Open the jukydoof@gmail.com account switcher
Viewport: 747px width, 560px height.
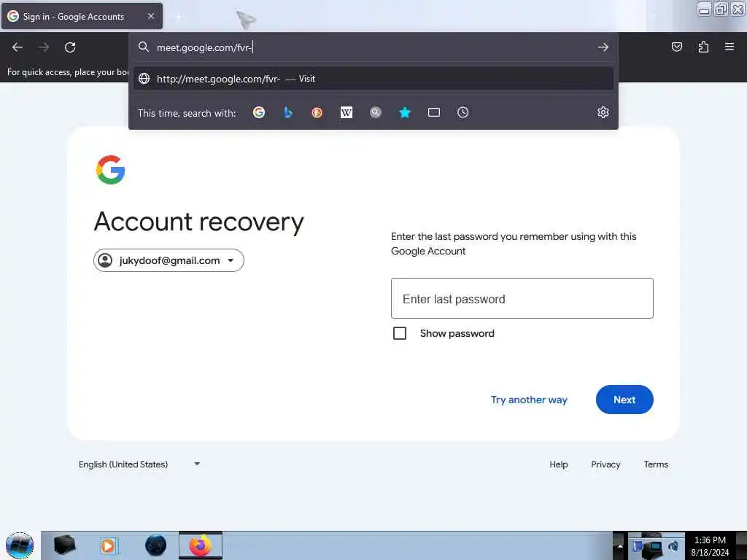(x=169, y=260)
